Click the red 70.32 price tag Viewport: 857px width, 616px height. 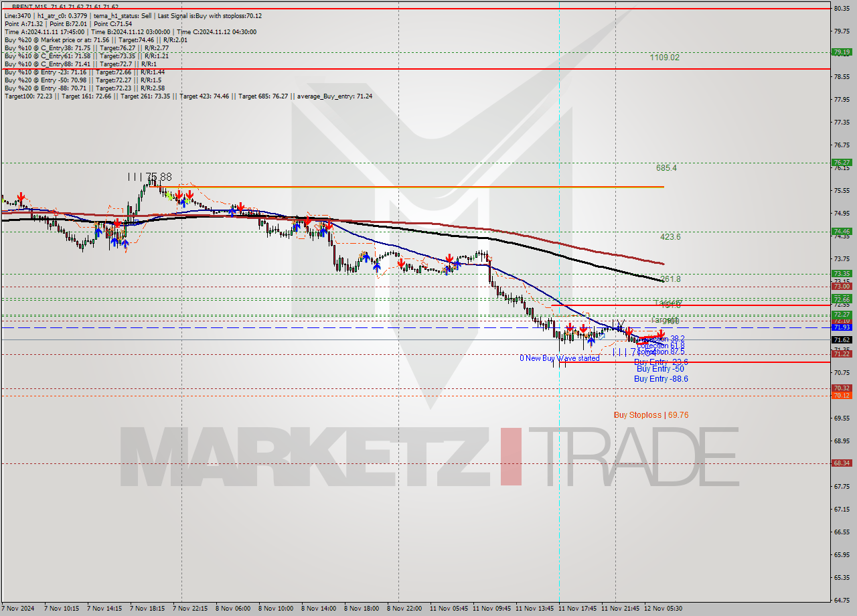tap(842, 388)
